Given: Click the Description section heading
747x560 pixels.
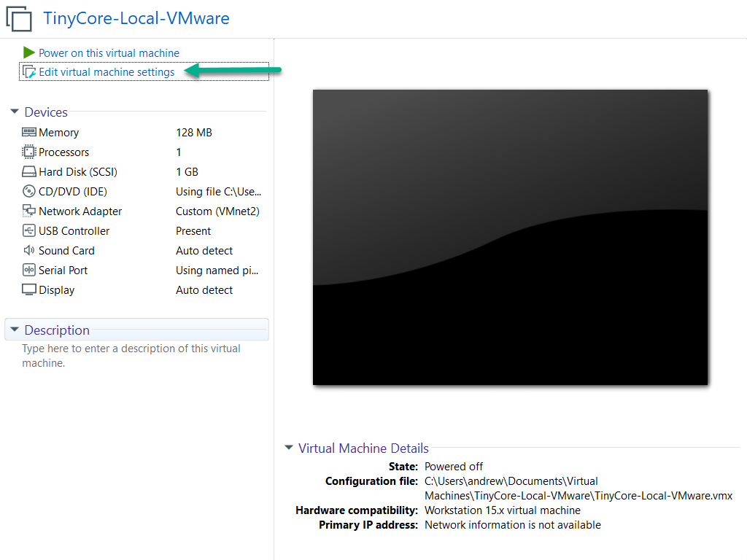Looking at the screenshot, I should pyautogui.click(x=57, y=330).
